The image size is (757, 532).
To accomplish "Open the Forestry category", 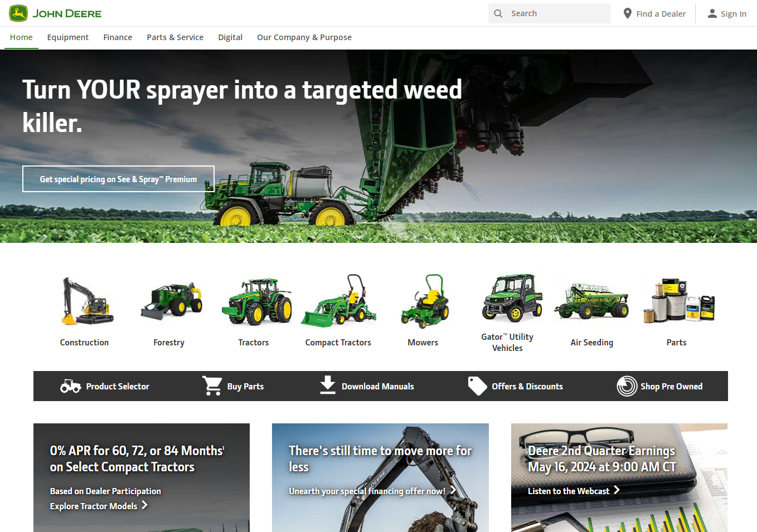I will click(x=169, y=301).
